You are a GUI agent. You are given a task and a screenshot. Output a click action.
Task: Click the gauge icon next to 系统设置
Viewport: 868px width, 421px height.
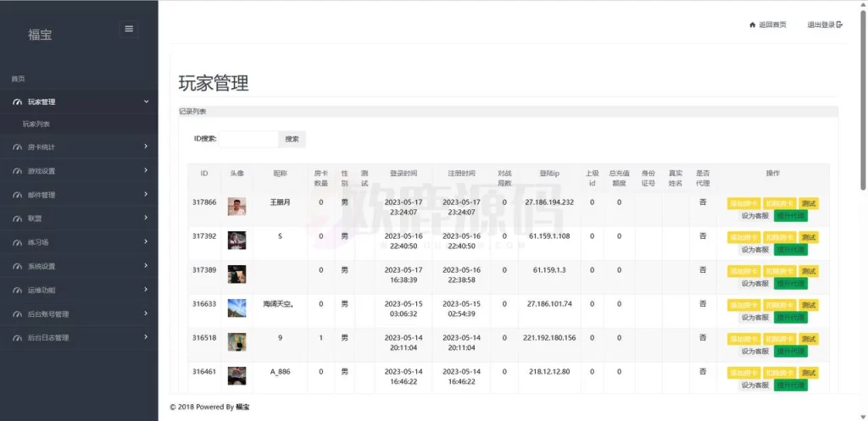(x=17, y=266)
